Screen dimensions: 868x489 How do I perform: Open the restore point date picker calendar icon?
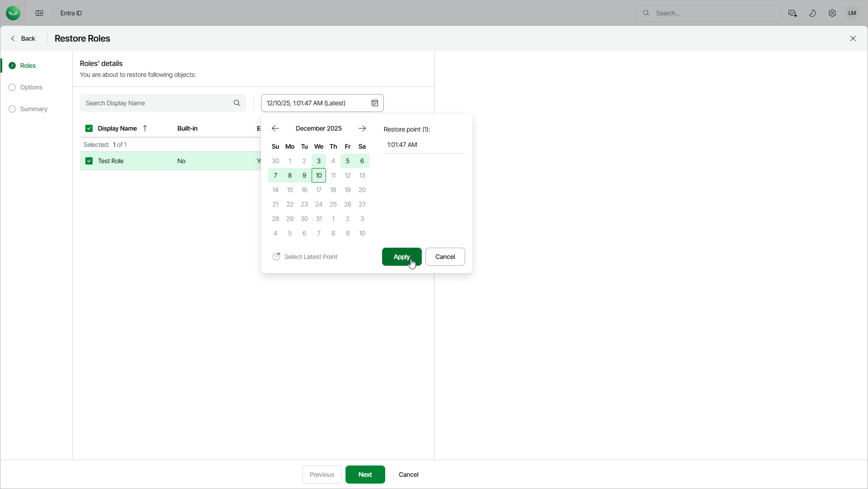point(375,103)
